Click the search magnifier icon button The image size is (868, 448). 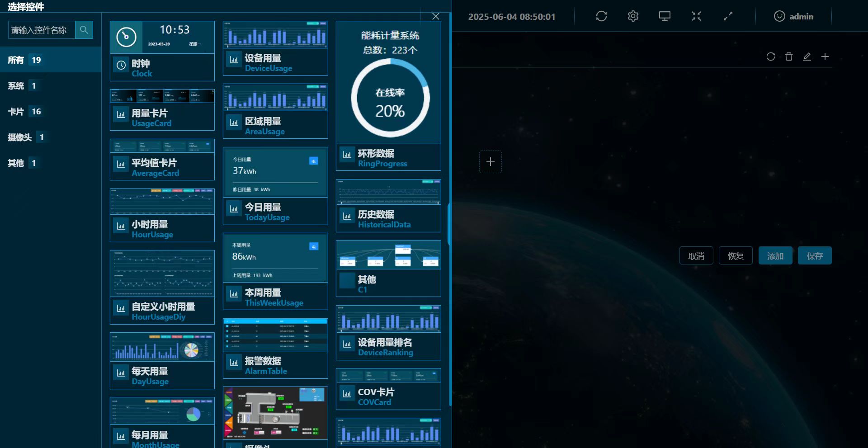click(84, 30)
